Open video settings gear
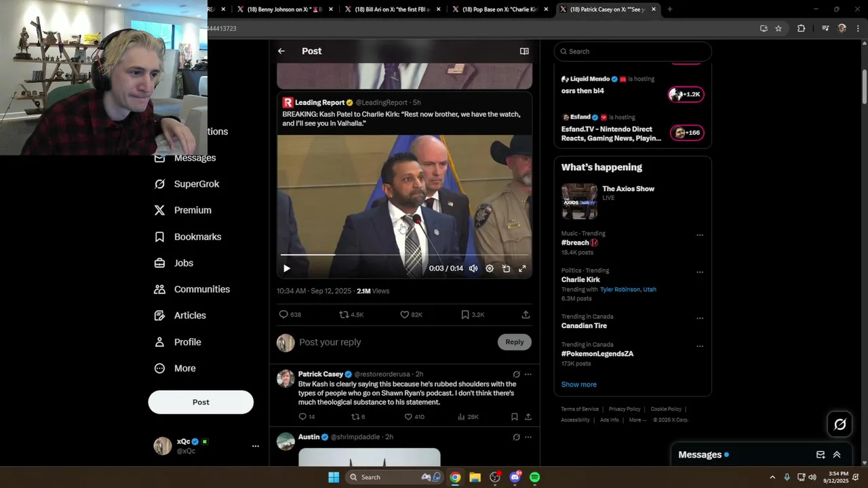Image resolution: width=868 pixels, height=488 pixels. click(490, 268)
